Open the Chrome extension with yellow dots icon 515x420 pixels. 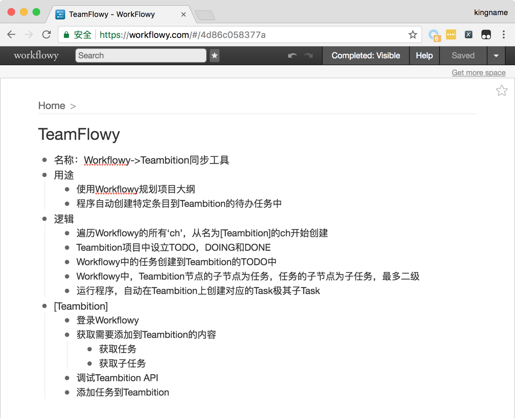pyautogui.click(x=451, y=34)
